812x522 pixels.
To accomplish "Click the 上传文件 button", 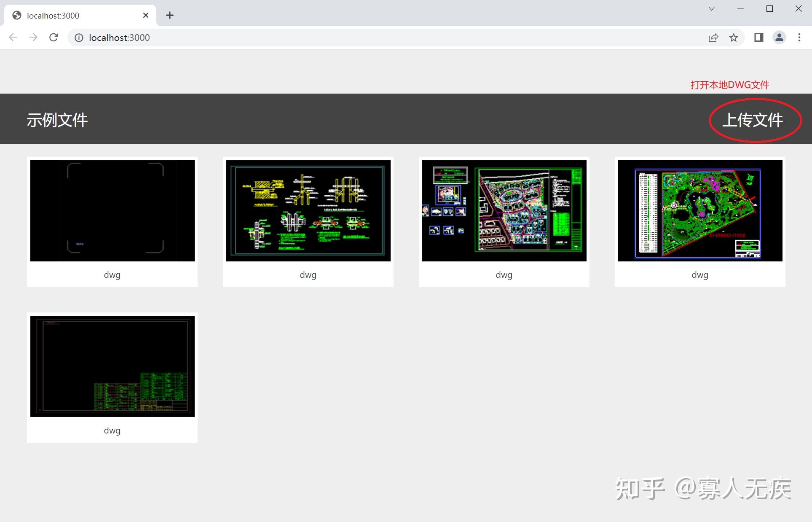I will click(754, 120).
